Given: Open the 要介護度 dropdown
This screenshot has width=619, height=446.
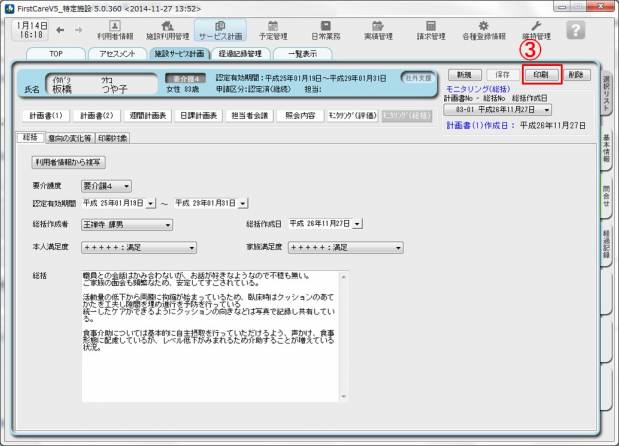Looking at the screenshot, I should click(107, 186).
